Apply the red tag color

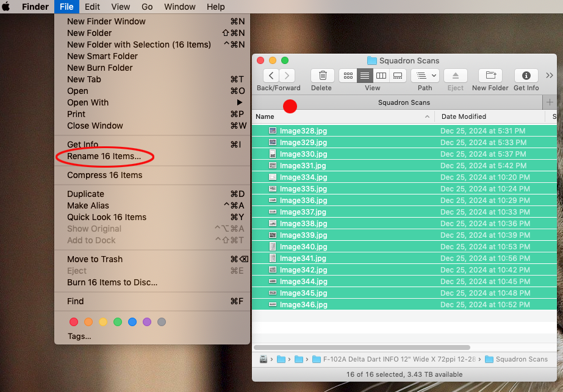(74, 322)
